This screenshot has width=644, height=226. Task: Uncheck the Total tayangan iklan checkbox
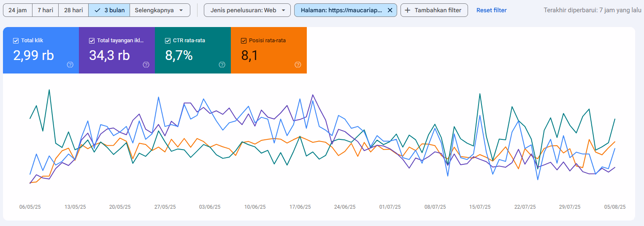[92, 41]
